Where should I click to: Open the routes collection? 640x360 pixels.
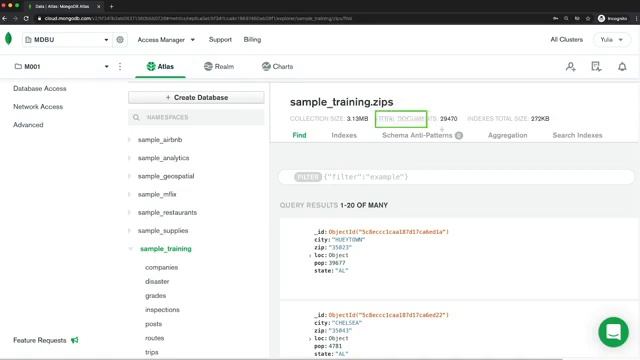(154, 338)
